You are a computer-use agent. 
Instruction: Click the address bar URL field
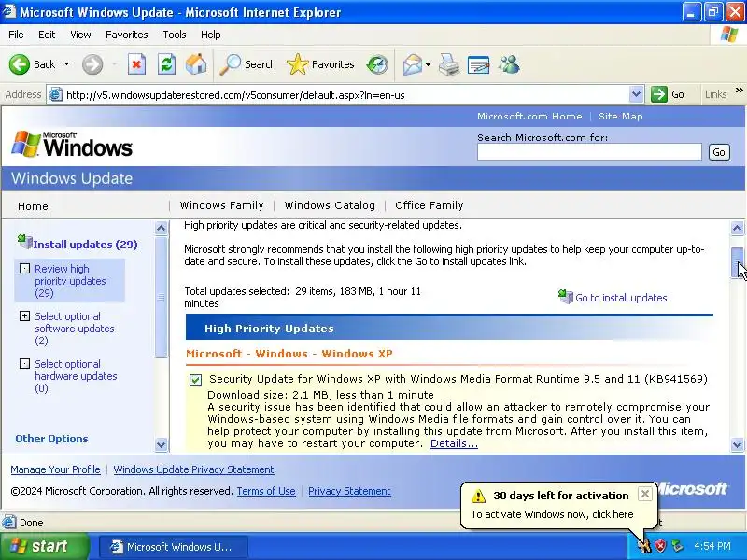346,95
